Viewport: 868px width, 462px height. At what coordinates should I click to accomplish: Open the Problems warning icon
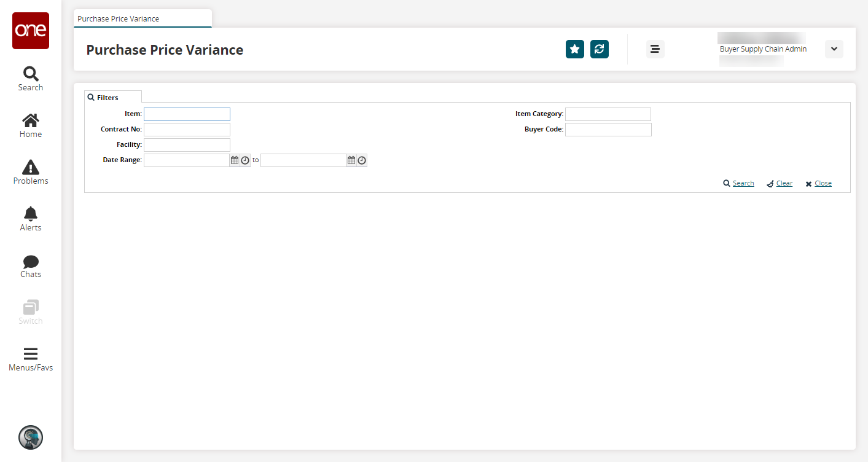pos(31,172)
